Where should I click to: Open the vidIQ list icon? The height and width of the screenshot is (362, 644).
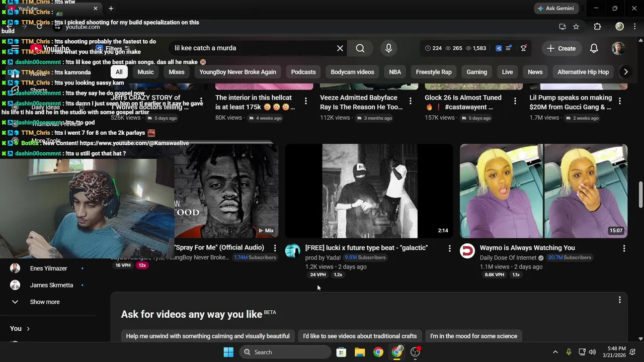(x=509, y=48)
